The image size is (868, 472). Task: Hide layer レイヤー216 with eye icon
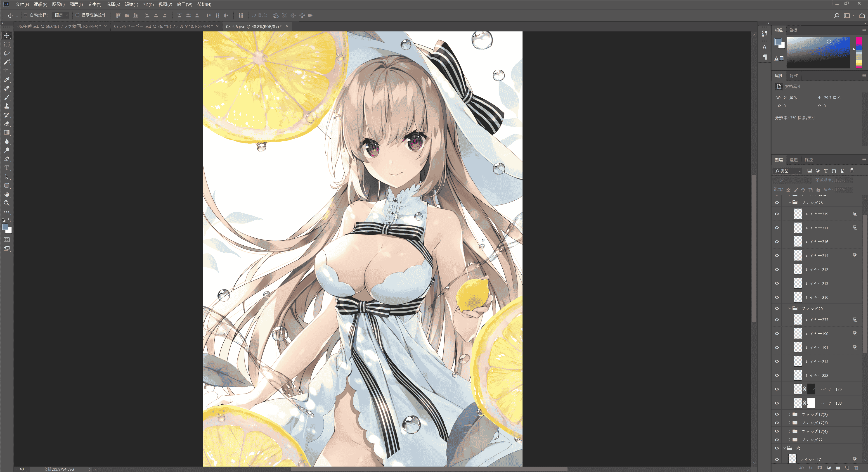tap(777, 242)
